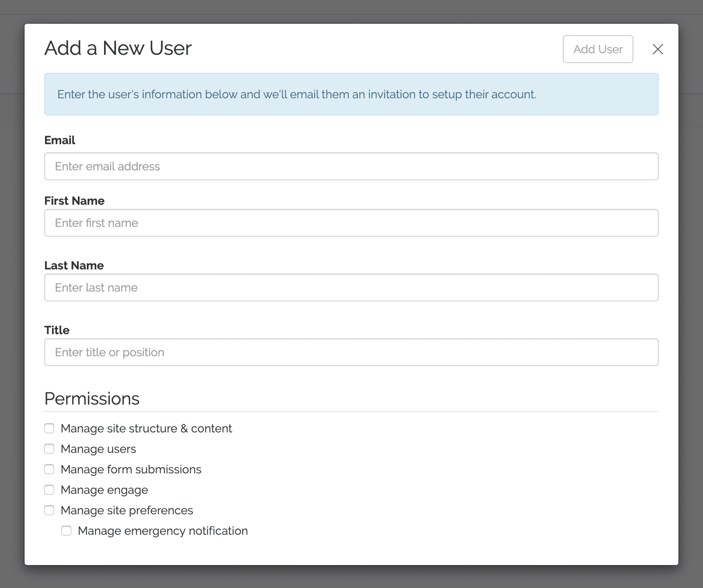The height and width of the screenshot is (588, 703).
Task: Close the Add a New User dialog
Action: [658, 49]
